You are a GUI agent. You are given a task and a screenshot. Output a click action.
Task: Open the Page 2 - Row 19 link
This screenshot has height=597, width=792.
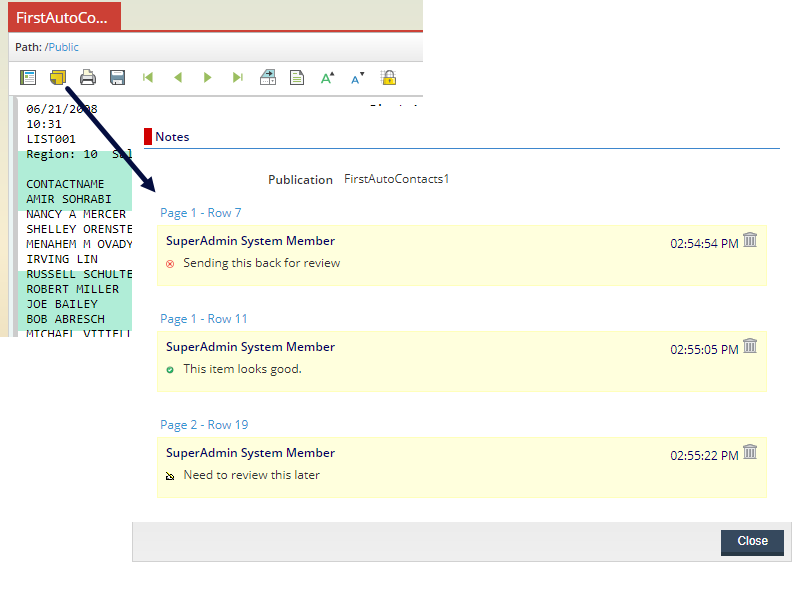click(x=204, y=425)
